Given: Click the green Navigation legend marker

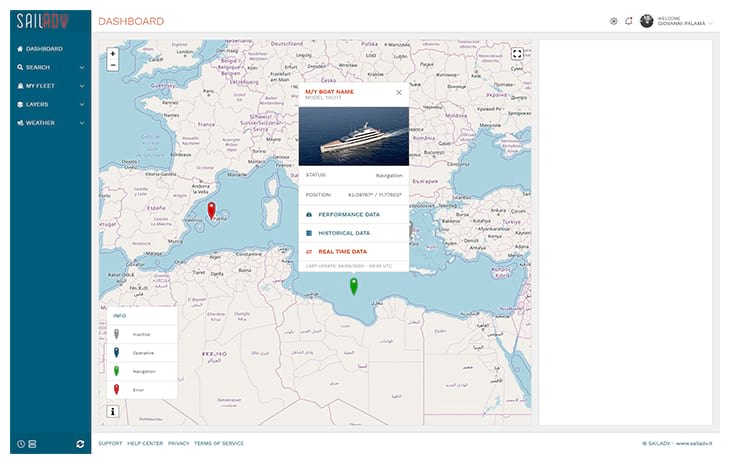Looking at the screenshot, I should (x=117, y=371).
